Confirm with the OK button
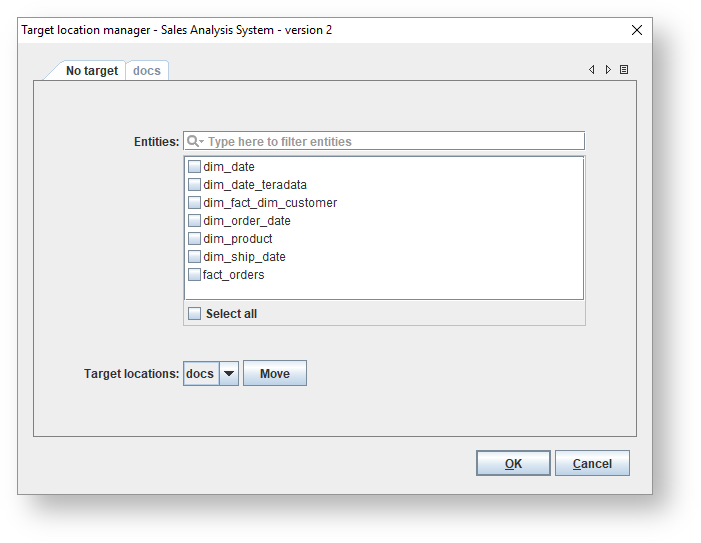 513,463
